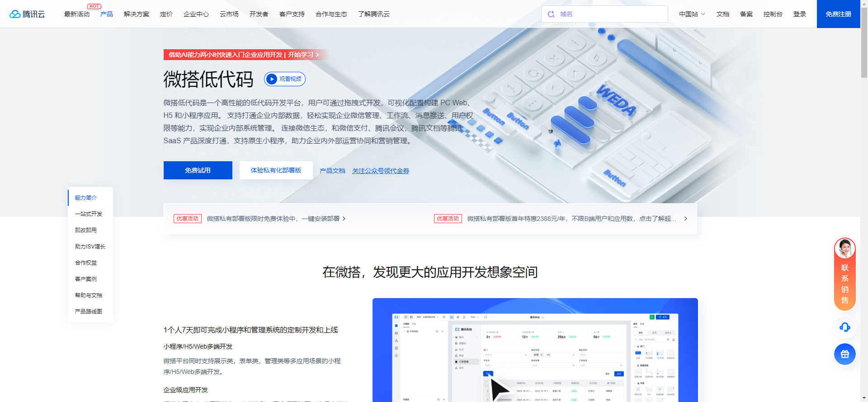Open 了解腾讯云 menu

[x=374, y=14]
